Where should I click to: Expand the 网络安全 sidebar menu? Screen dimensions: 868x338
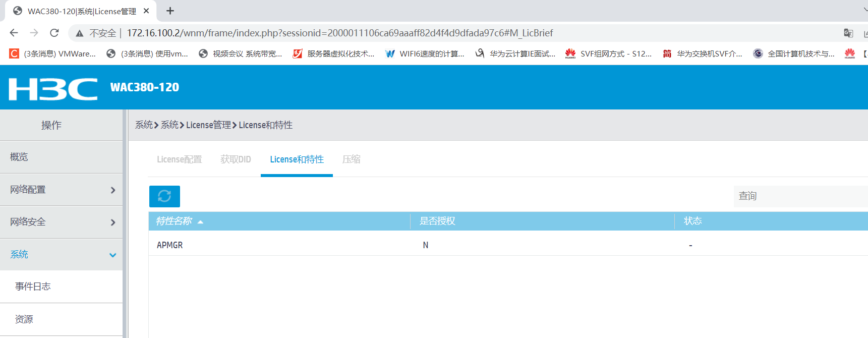(x=61, y=222)
